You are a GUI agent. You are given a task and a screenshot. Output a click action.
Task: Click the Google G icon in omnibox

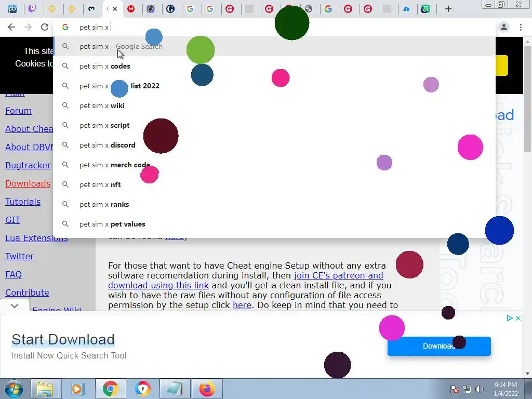(x=65, y=27)
